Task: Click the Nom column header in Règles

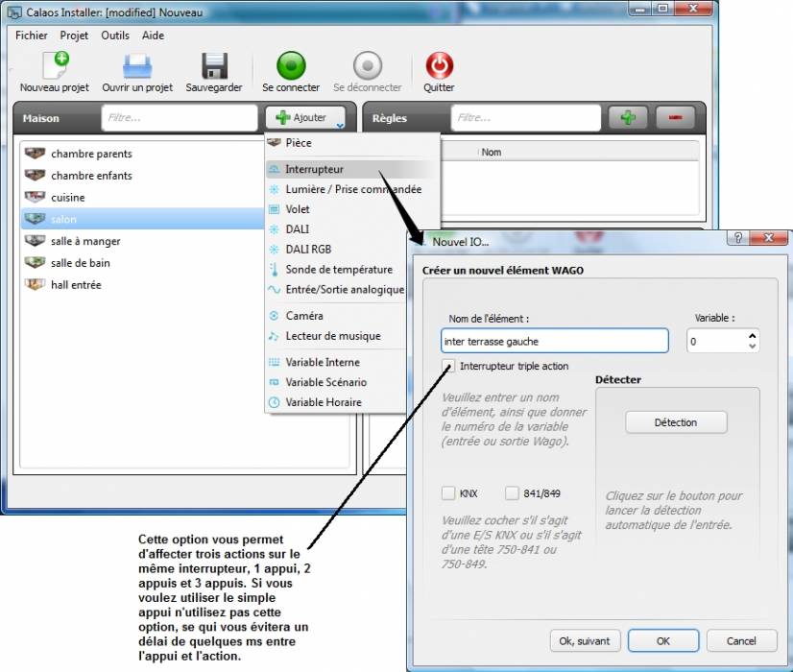Action: (492, 153)
